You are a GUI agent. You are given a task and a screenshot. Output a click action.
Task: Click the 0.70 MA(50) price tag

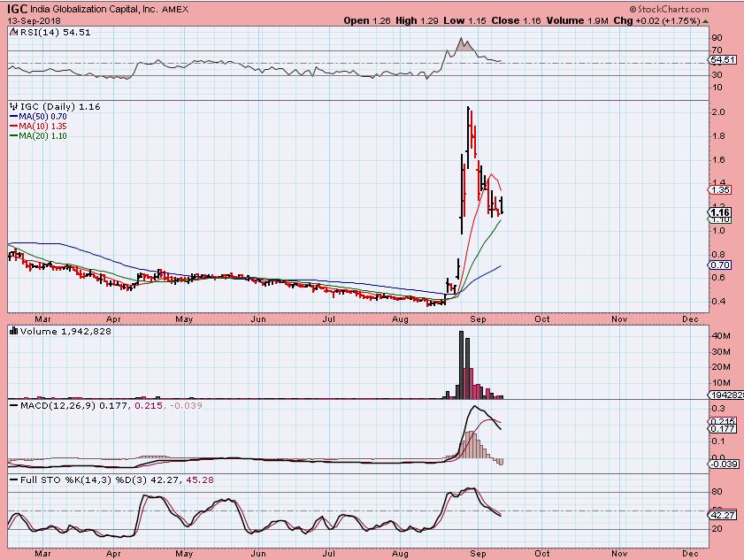[x=720, y=265]
